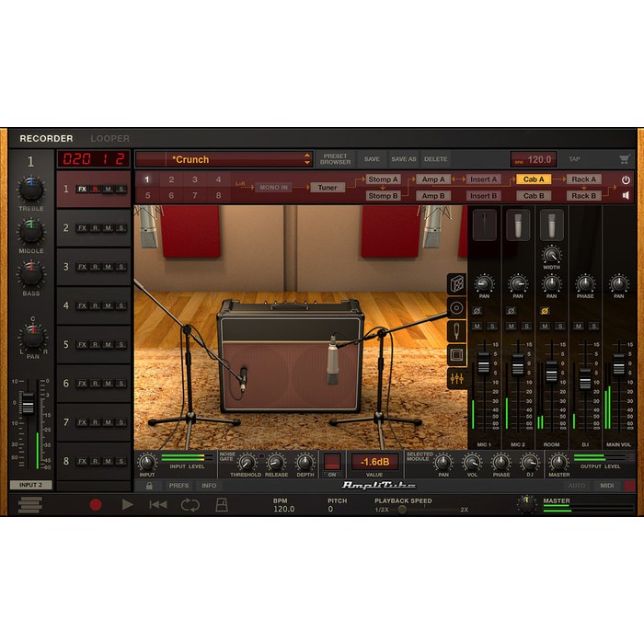
Task: Click the playback speed slider
Action: click(402, 510)
